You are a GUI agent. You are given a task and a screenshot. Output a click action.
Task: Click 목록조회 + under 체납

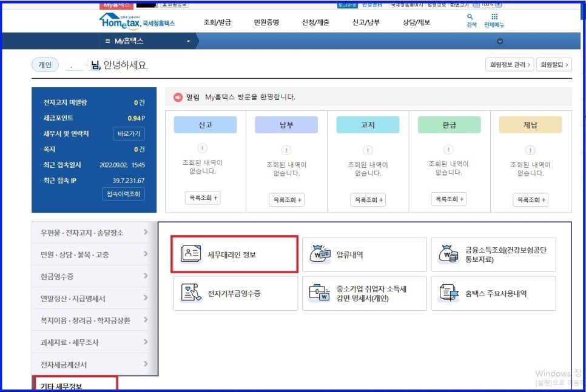(531, 200)
